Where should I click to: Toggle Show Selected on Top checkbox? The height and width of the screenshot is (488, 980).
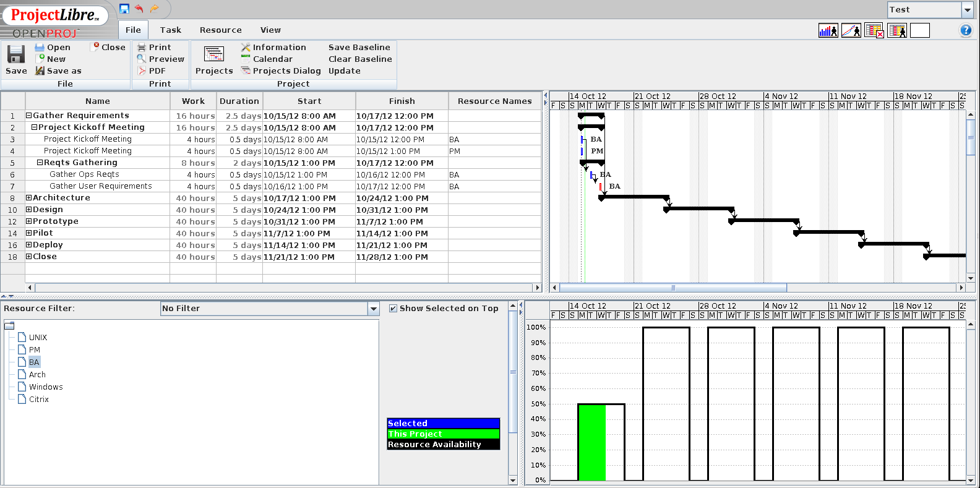pos(393,308)
